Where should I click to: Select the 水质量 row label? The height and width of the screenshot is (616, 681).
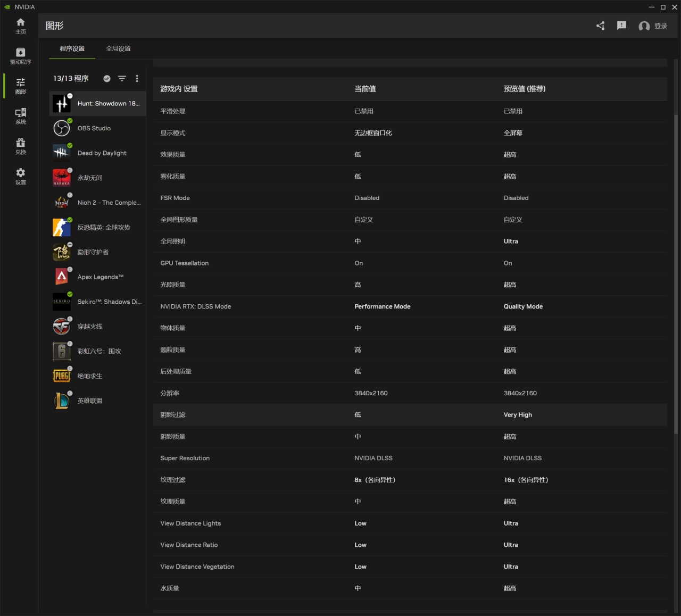click(x=170, y=588)
